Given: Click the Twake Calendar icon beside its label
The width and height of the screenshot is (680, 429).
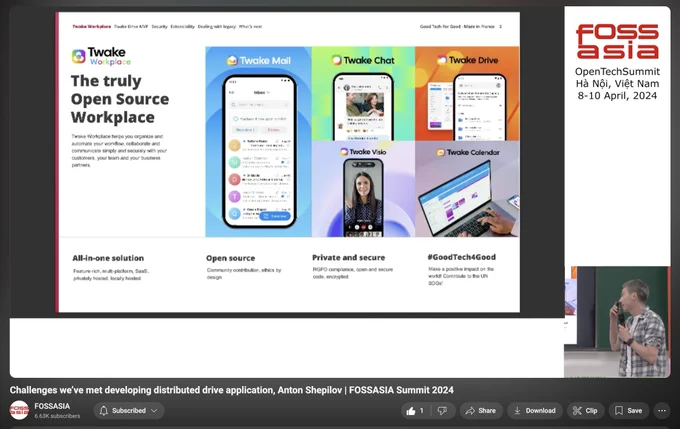Looking at the screenshot, I should coord(441,152).
